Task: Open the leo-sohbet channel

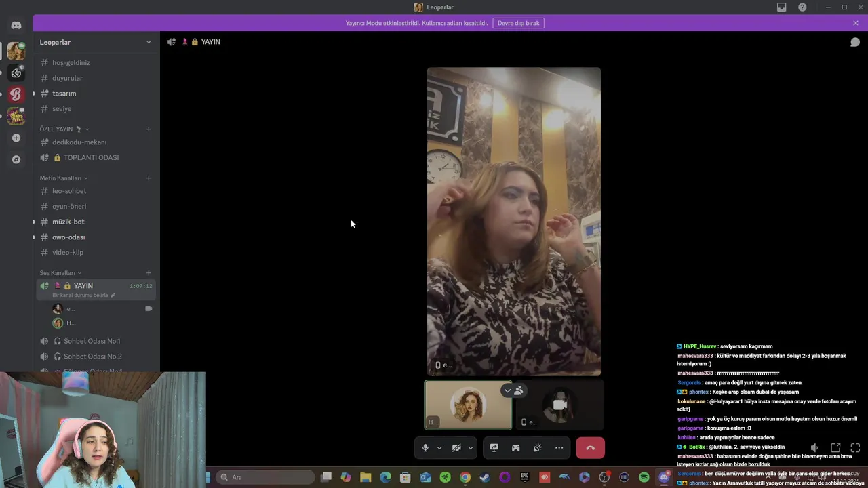Action: point(96,191)
